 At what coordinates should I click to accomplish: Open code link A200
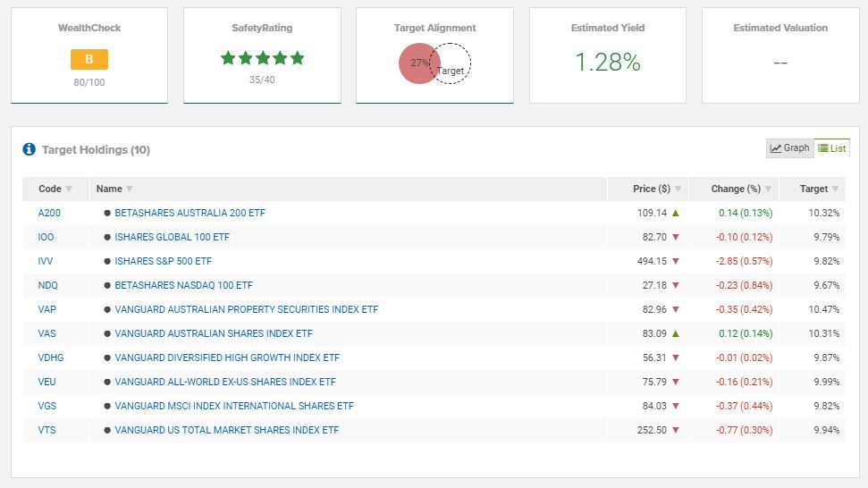(49, 213)
